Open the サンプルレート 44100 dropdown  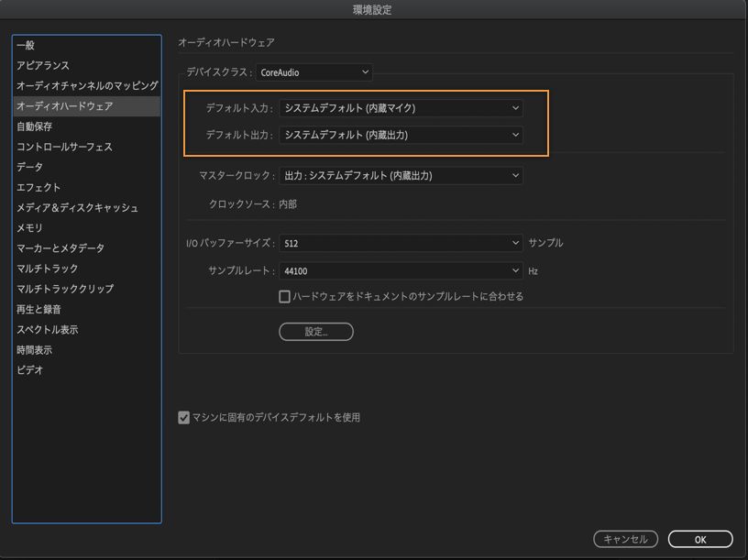pyautogui.click(x=401, y=271)
